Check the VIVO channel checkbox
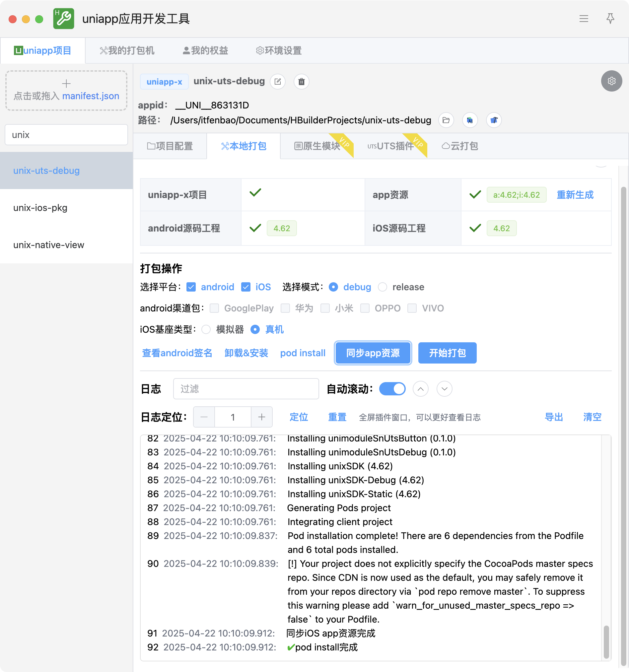Screen dimensions: 629x672 pos(412,308)
